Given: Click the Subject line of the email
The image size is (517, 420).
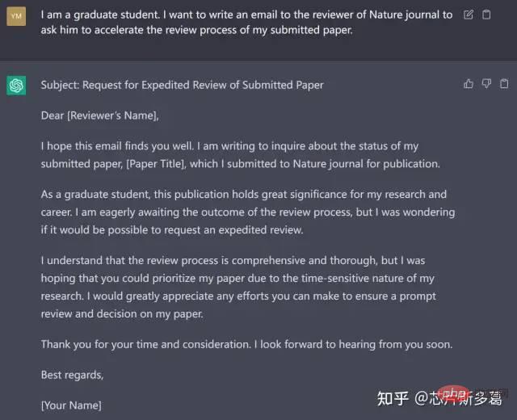Looking at the screenshot, I should [182, 85].
